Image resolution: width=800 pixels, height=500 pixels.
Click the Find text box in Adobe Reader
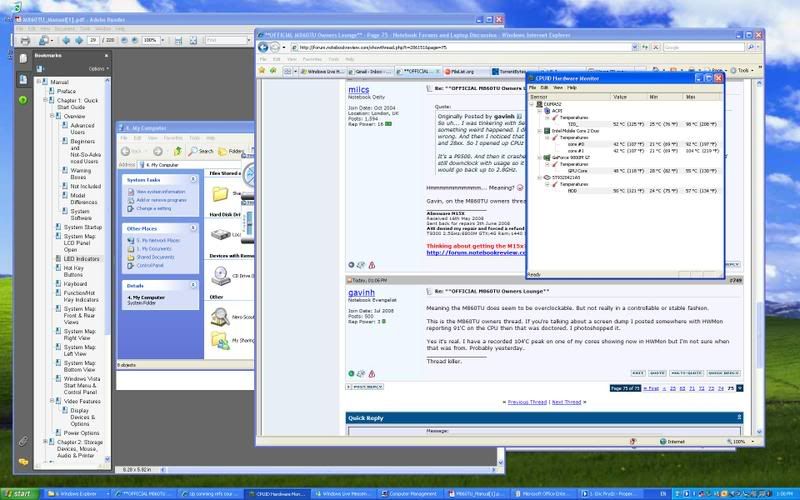pos(226,40)
